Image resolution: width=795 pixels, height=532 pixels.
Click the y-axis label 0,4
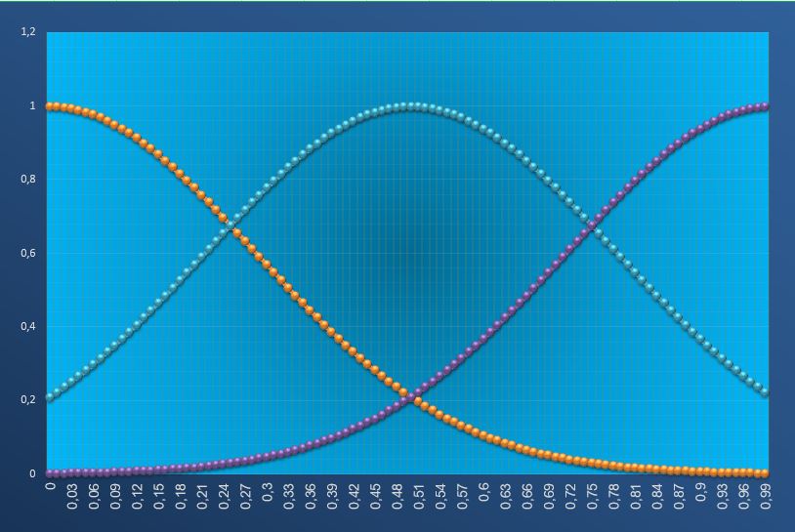click(x=27, y=327)
